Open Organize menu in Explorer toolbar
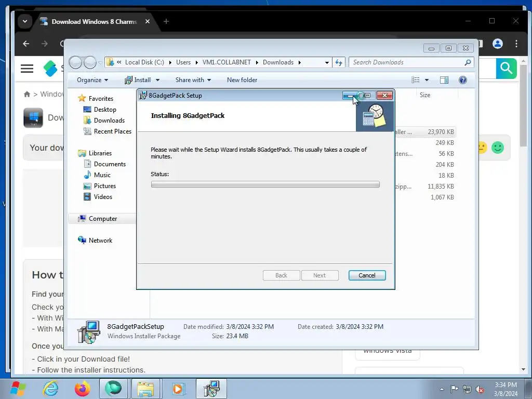Viewport: 532px width, 399px height. 92,79
